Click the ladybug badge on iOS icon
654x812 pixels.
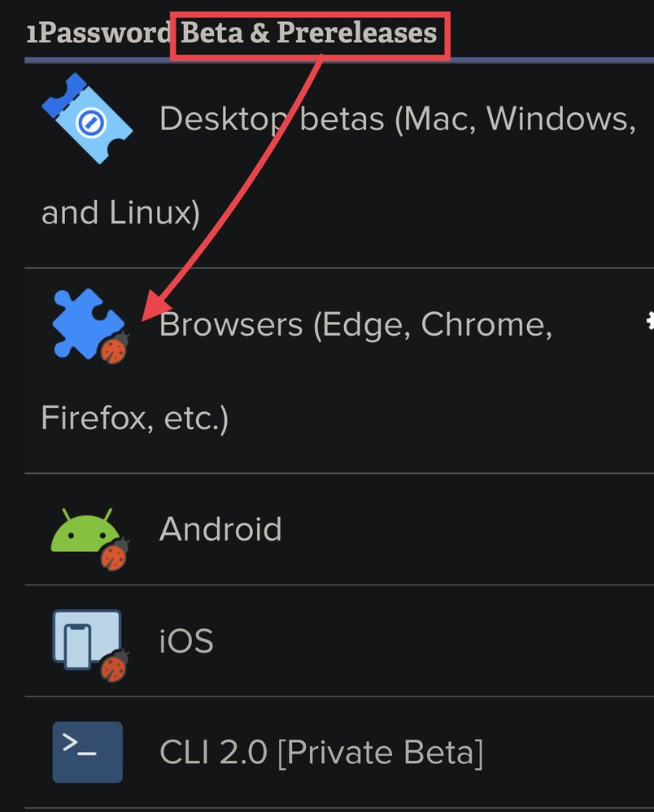click(x=115, y=666)
